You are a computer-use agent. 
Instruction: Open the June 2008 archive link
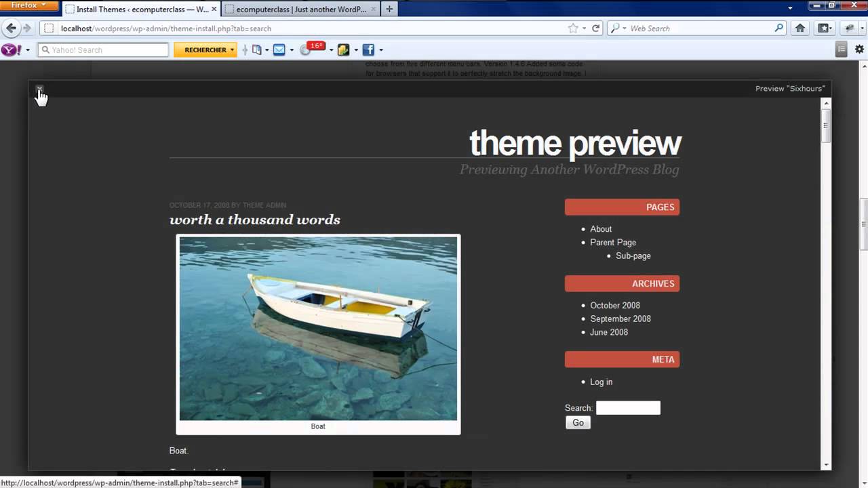pyautogui.click(x=609, y=333)
